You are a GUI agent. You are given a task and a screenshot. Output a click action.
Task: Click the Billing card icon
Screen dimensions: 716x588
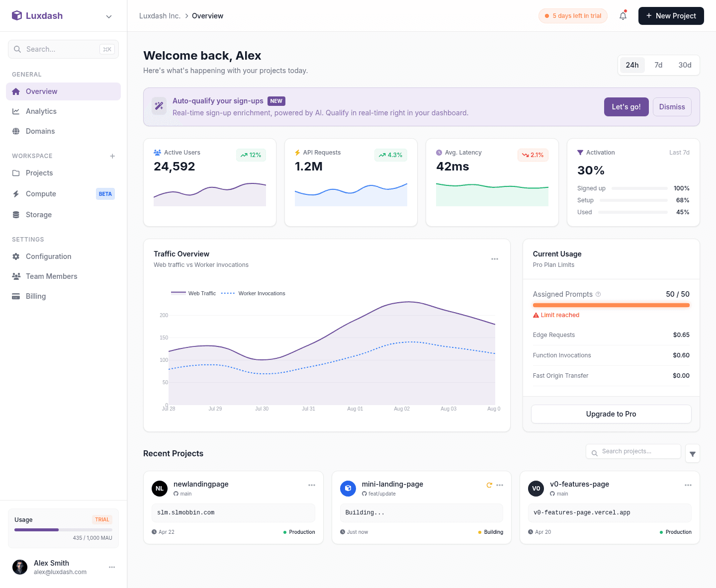click(16, 296)
